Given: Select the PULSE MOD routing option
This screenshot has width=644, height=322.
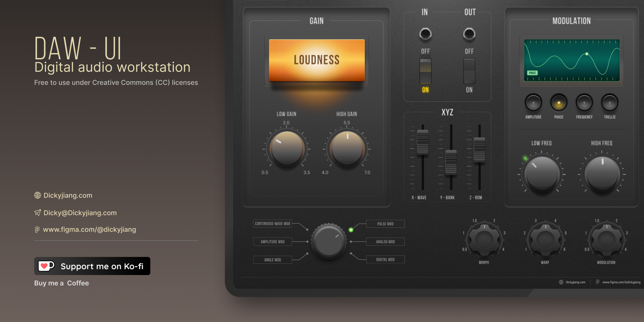Looking at the screenshot, I should [x=385, y=224].
